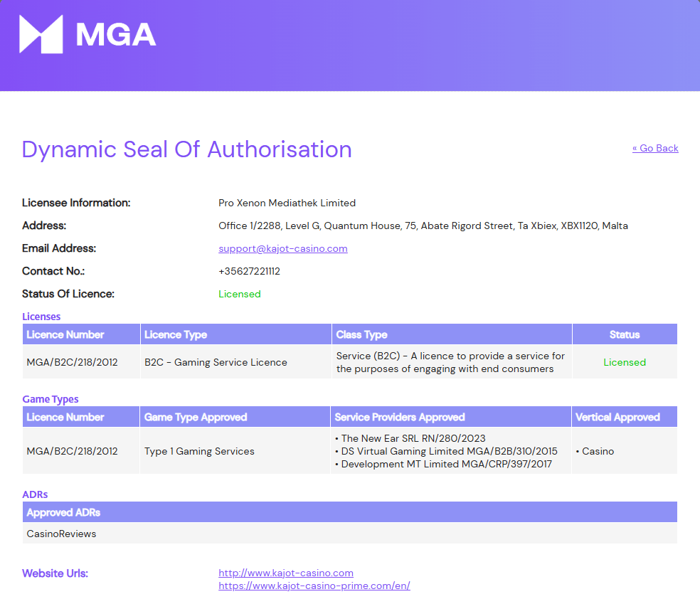
Task: Click the Licence Type column header
Action: (x=236, y=334)
